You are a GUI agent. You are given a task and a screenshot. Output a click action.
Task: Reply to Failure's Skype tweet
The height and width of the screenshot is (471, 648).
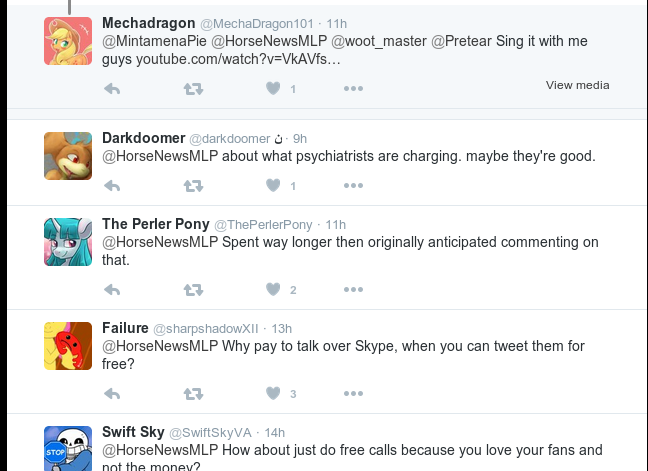point(112,394)
